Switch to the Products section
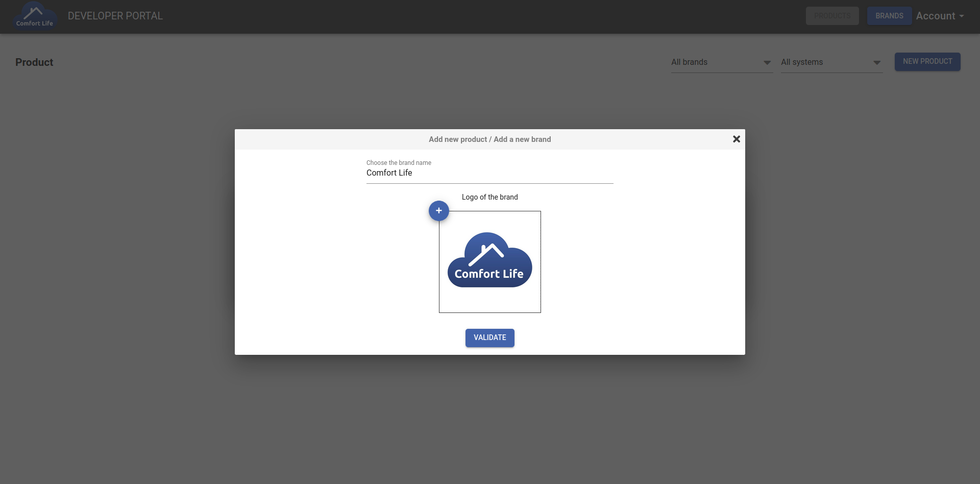The image size is (980, 484). point(832,16)
